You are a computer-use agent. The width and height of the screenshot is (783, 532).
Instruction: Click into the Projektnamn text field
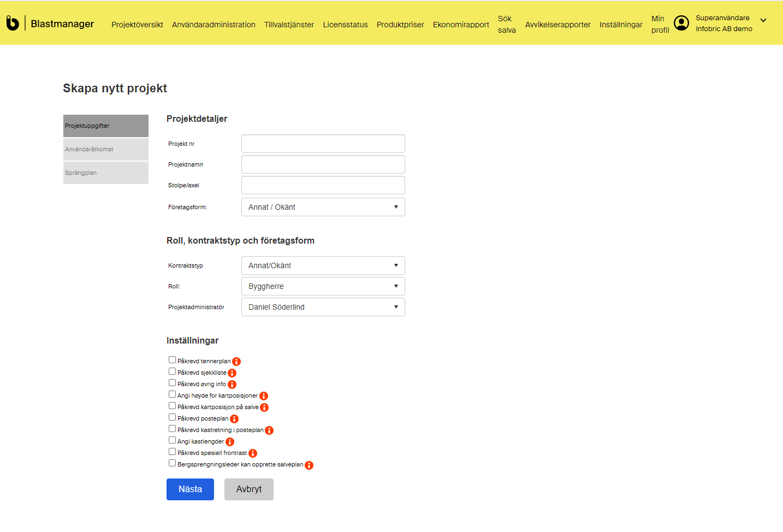click(323, 164)
